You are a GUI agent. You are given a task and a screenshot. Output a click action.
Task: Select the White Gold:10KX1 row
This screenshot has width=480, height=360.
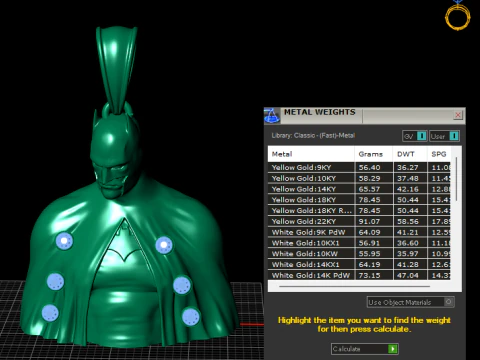(359, 243)
